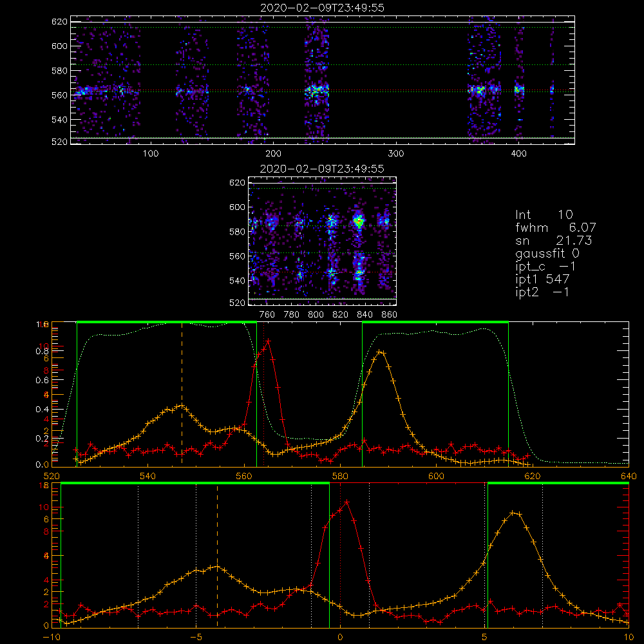Click x-axis label 400 under the top image
Viewport: 644px width, 644px height.
[518, 154]
